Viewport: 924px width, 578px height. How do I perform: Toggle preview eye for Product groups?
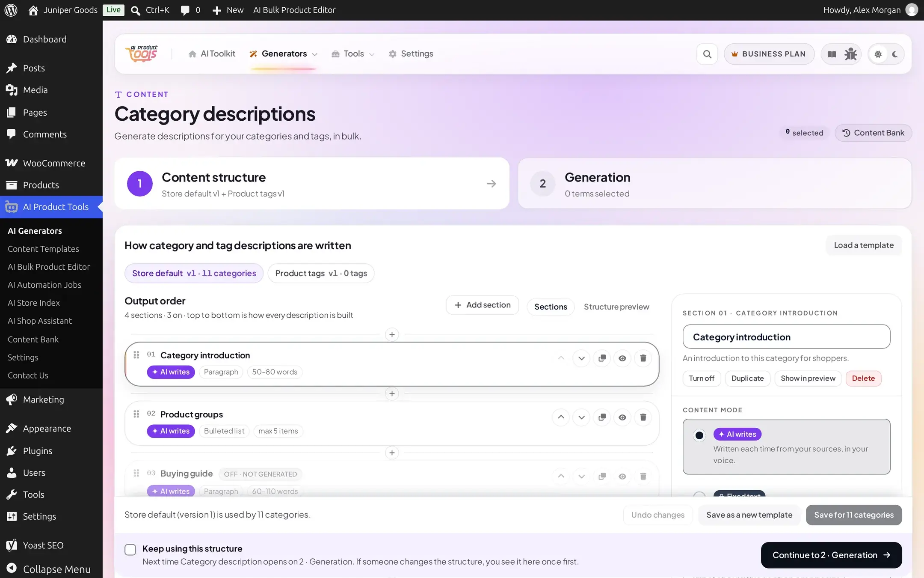pos(622,417)
